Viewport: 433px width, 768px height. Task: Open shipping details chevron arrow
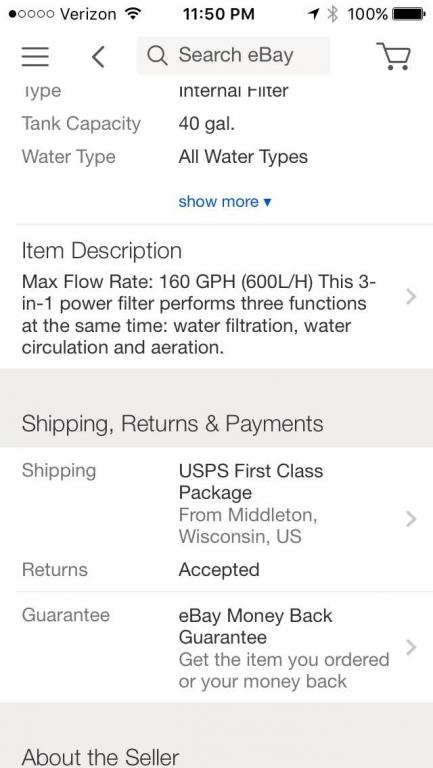click(x=411, y=519)
